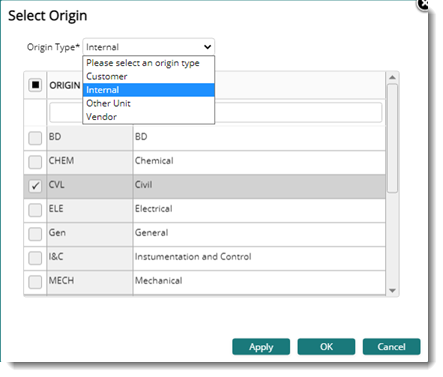Select the General description cell

259,234
